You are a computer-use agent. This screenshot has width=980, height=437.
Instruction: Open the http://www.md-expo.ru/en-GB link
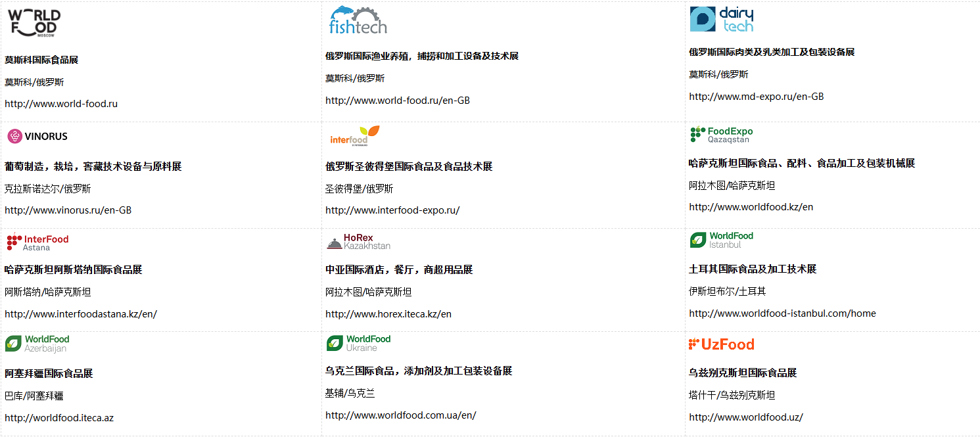pos(757,97)
